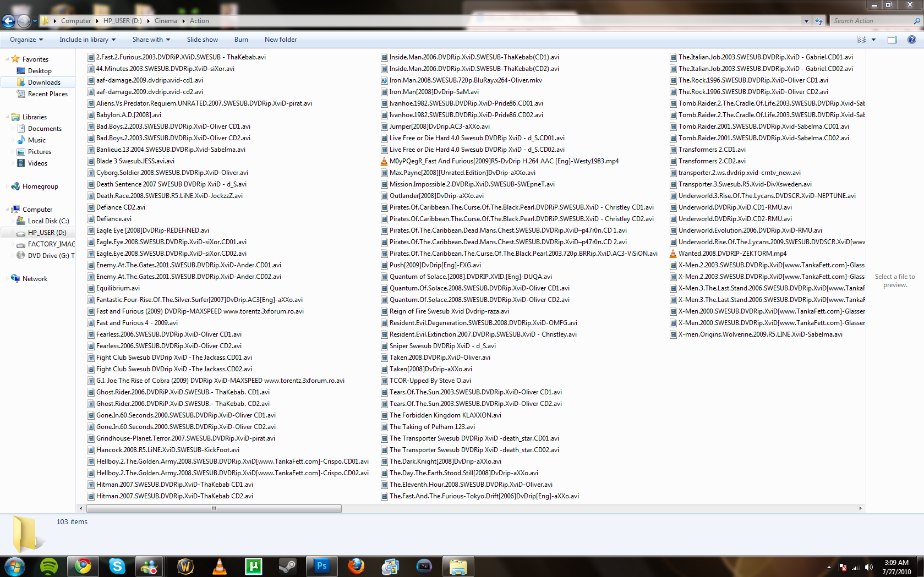This screenshot has height=577, width=924.
Task: Open Downloads in the sidebar
Action: (x=44, y=83)
